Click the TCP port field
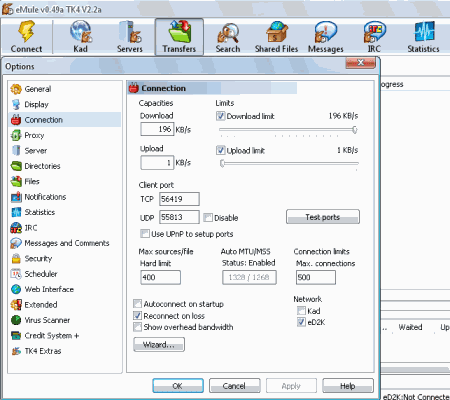Viewport: 450px width, 400px height. tap(179, 199)
